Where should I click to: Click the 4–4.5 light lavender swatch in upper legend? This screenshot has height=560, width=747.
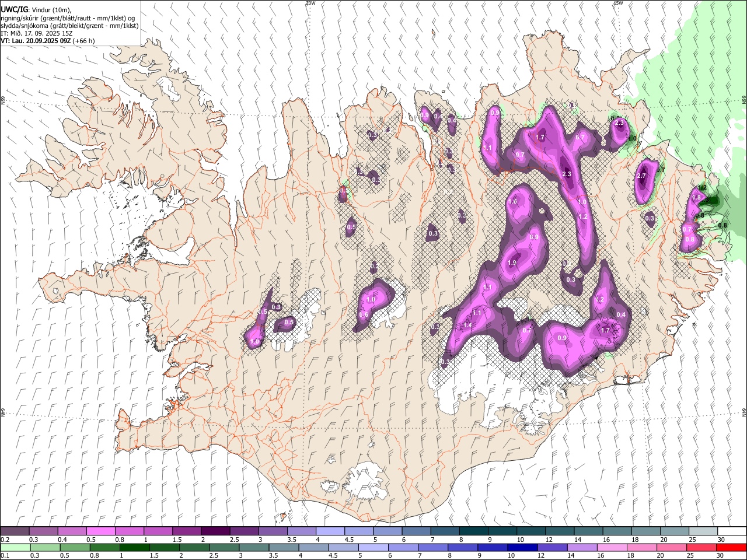[x=330, y=531]
